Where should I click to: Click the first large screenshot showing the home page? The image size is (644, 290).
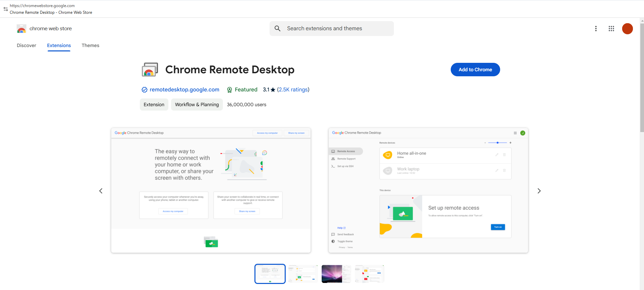pyautogui.click(x=211, y=190)
